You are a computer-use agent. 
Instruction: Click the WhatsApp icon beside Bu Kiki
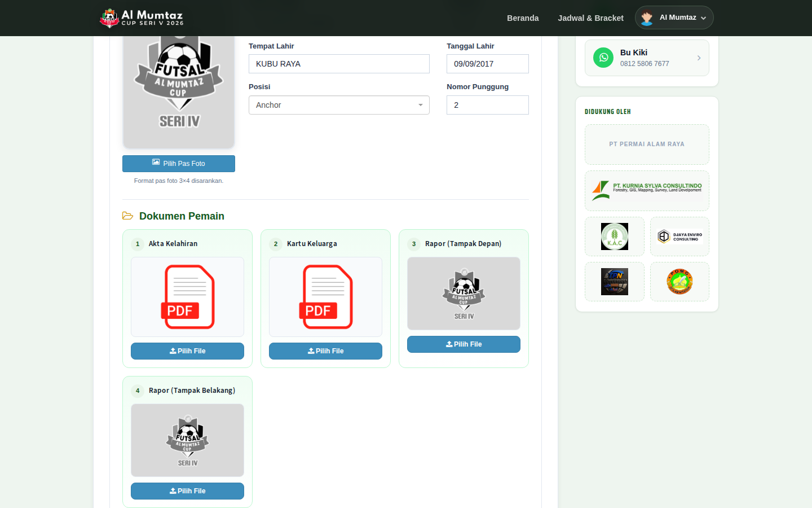pos(603,58)
